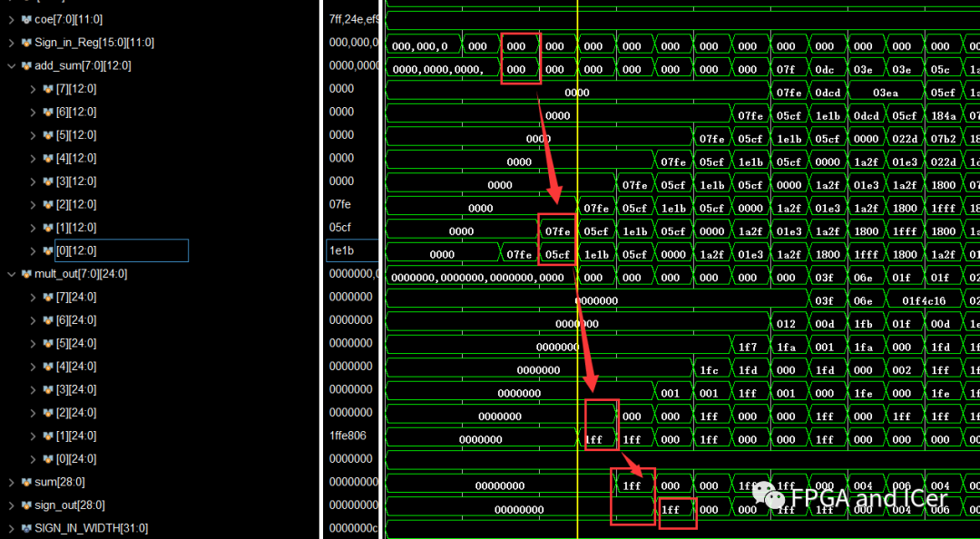Screen dimensions: 980x539
Task: Click the bus icon of selected [0][12:0] row
Action: click(x=48, y=250)
